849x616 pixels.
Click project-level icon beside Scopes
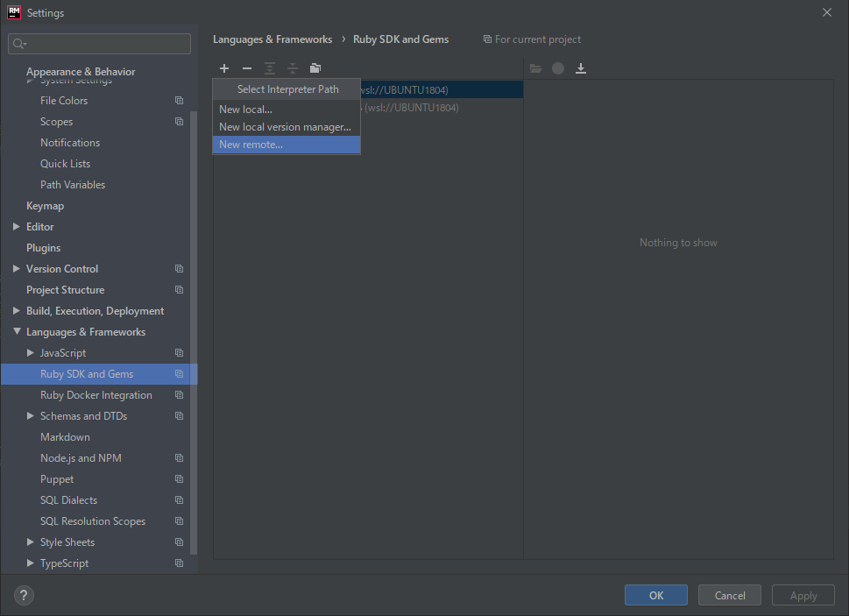pyautogui.click(x=180, y=122)
